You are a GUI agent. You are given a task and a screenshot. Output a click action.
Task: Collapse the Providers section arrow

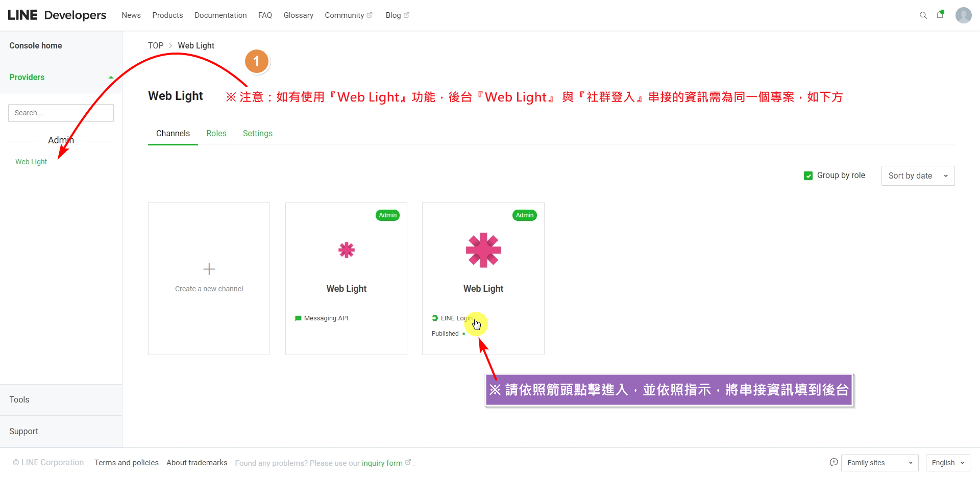(x=111, y=78)
